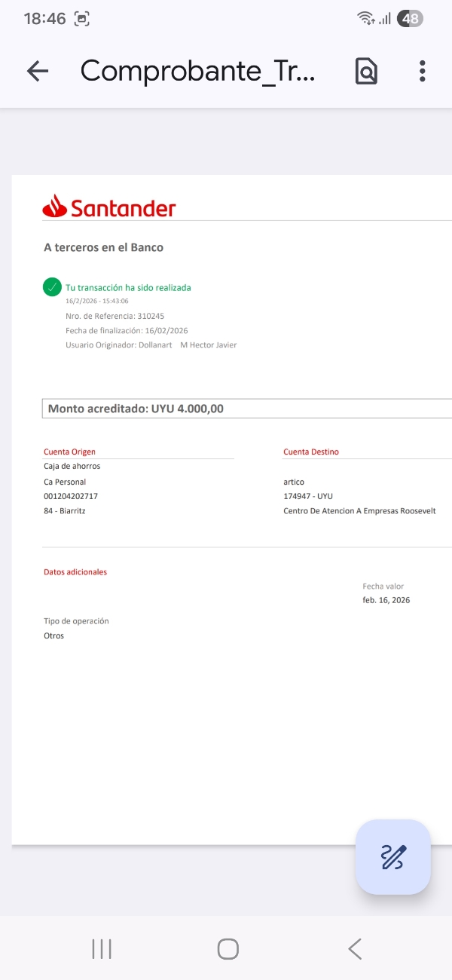
Task: Open the three-dot overflow menu
Action: tap(423, 71)
